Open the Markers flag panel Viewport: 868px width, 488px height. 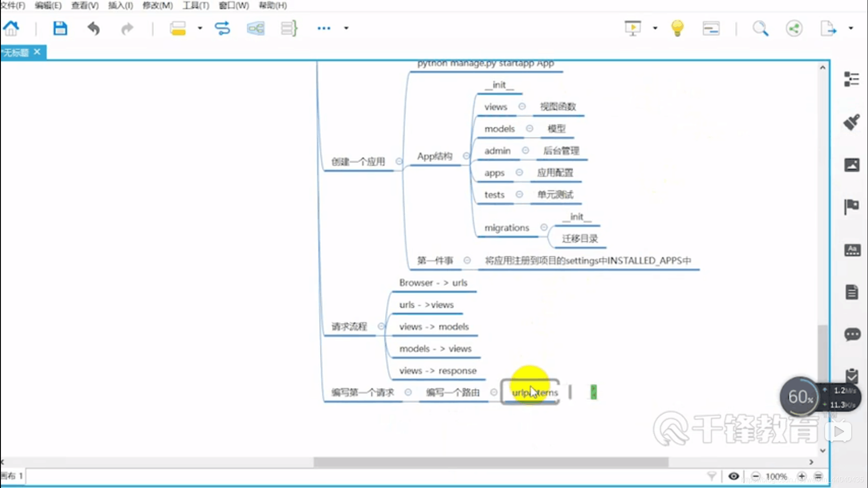(852, 207)
